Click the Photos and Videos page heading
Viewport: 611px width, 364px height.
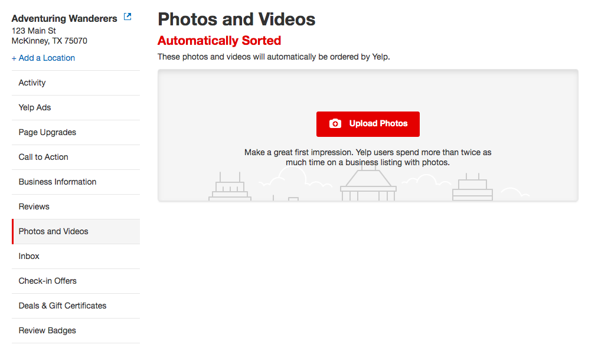coord(236,19)
